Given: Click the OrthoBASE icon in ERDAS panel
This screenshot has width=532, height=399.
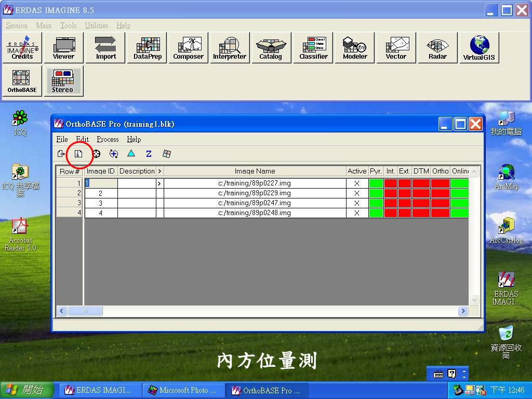Looking at the screenshot, I should click(x=22, y=81).
